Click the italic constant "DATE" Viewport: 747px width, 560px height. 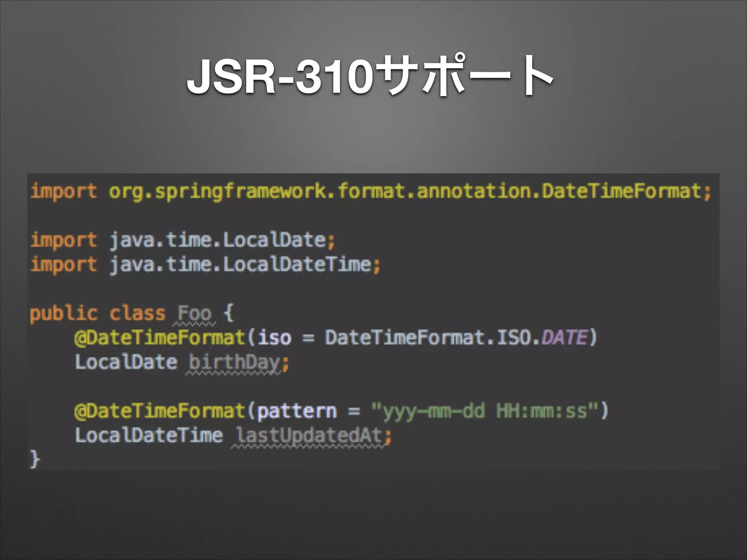565,337
